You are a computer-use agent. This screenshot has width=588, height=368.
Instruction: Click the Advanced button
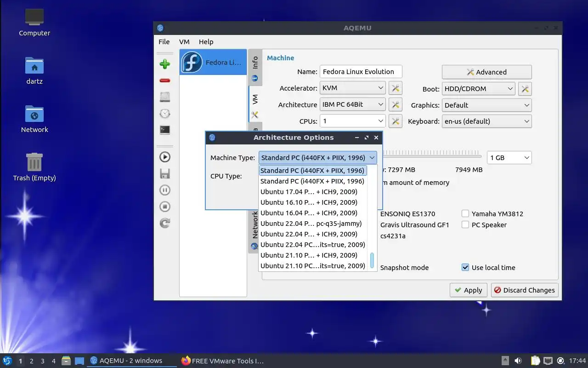click(x=486, y=72)
